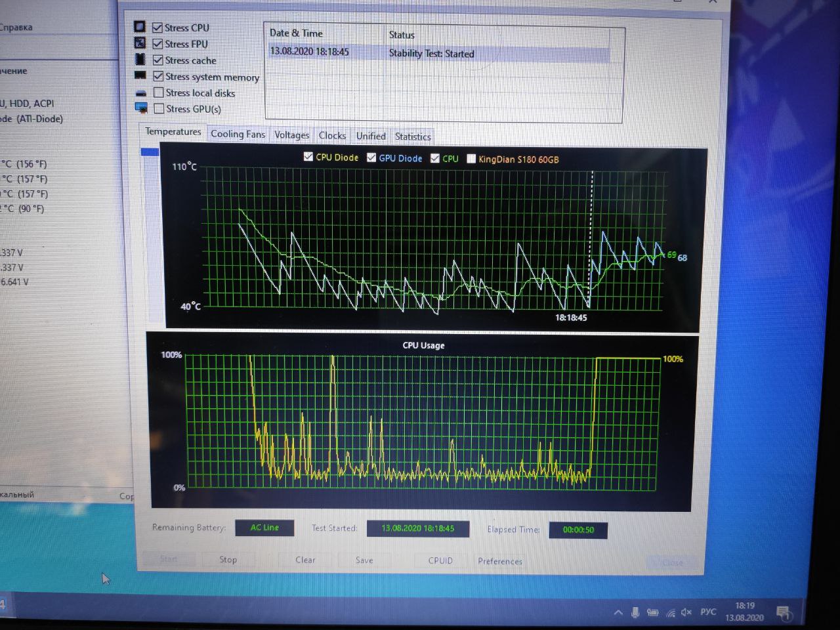Click the AC Line battery status
840x630 pixels.
[x=264, y=528]
